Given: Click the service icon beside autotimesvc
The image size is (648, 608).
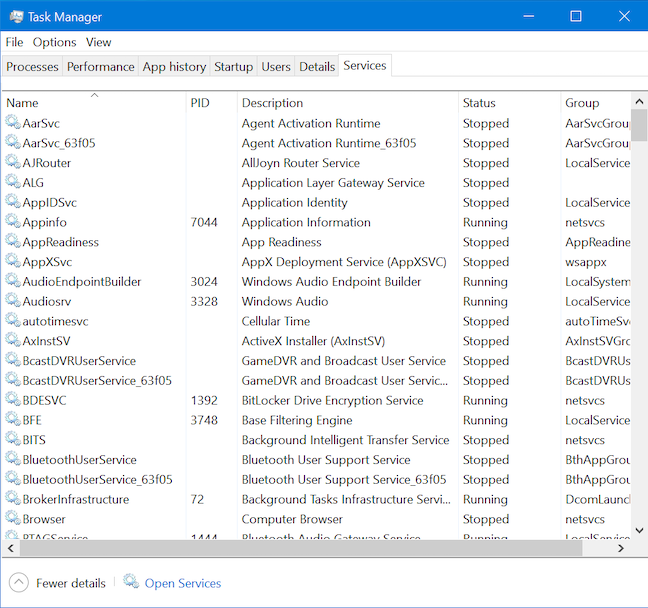Looking at the screenshot, I should pos(13,321).
